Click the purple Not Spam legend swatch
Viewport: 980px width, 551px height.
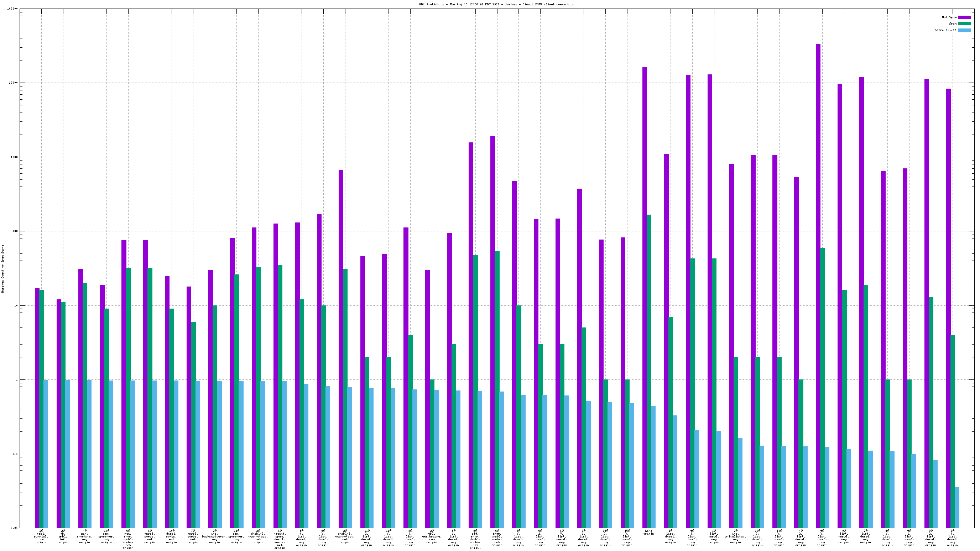[x=964, y=17]
